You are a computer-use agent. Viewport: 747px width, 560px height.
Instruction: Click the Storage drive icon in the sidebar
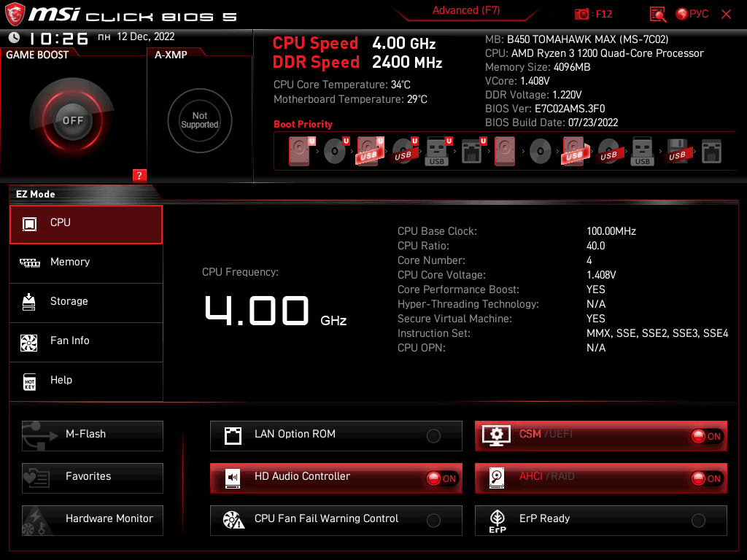coord(29,302)
